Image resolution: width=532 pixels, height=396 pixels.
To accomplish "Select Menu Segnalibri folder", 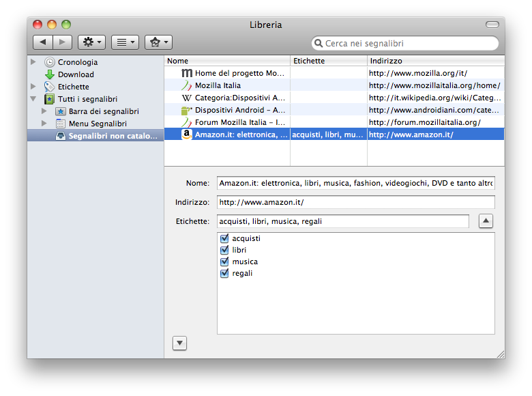I will coord(98,124).
